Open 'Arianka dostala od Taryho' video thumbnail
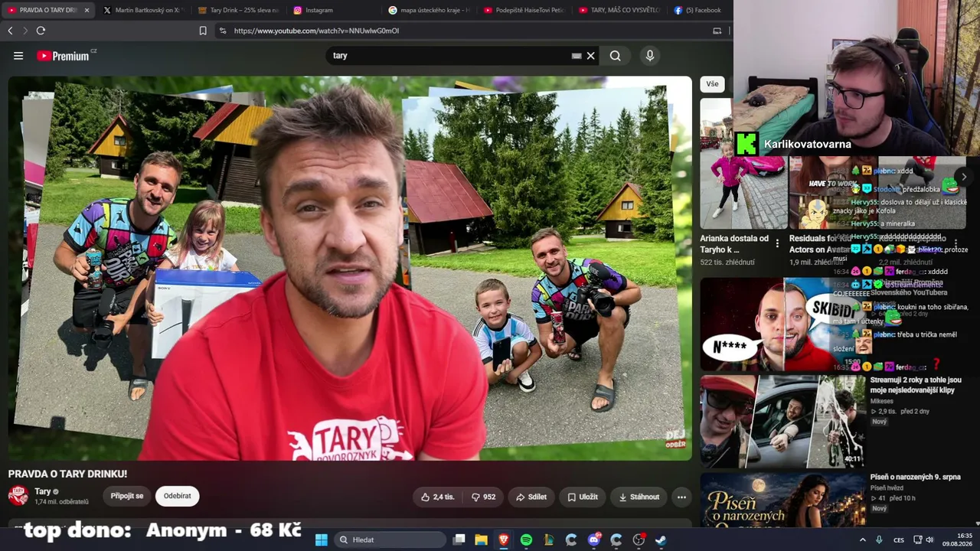 (x=743, y=164)
